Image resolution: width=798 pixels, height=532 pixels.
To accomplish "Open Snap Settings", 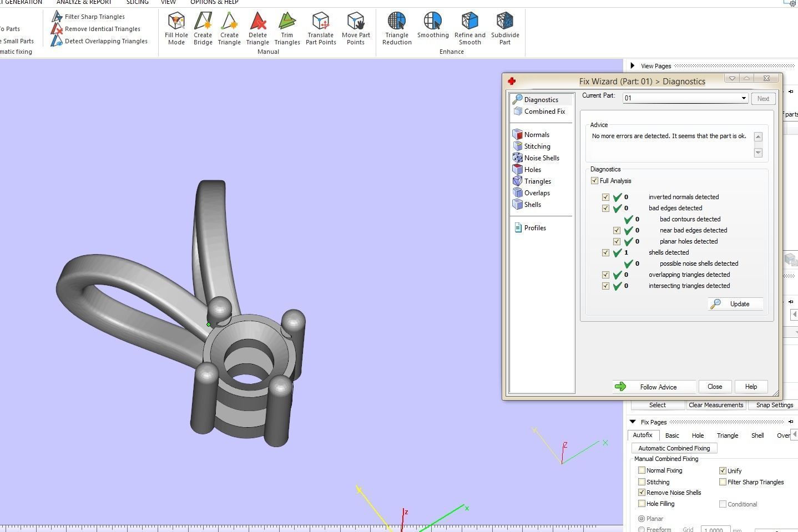I will [775, 405].
